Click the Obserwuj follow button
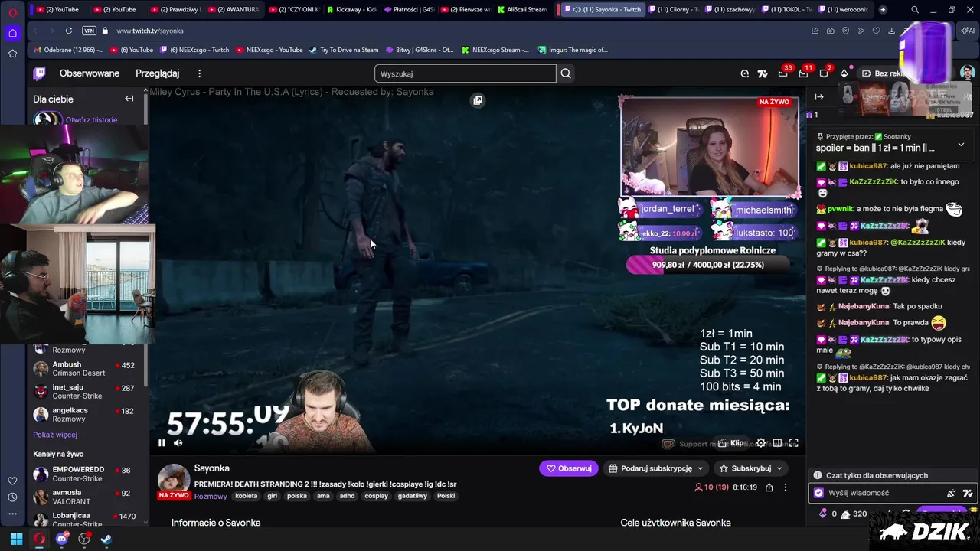The image size is (980, 551). [x=569, y=468]
